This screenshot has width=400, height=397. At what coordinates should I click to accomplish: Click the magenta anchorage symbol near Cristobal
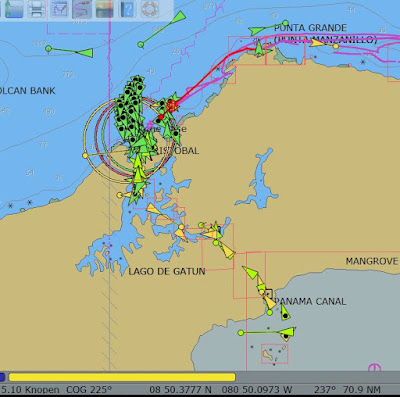pyautogui.click(x=150, y=126)
